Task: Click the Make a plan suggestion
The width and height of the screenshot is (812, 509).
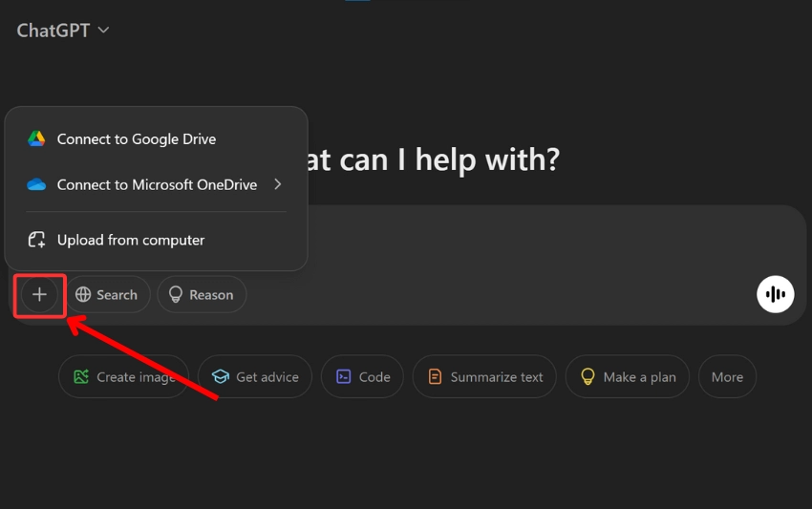Action: coord(627,376)
